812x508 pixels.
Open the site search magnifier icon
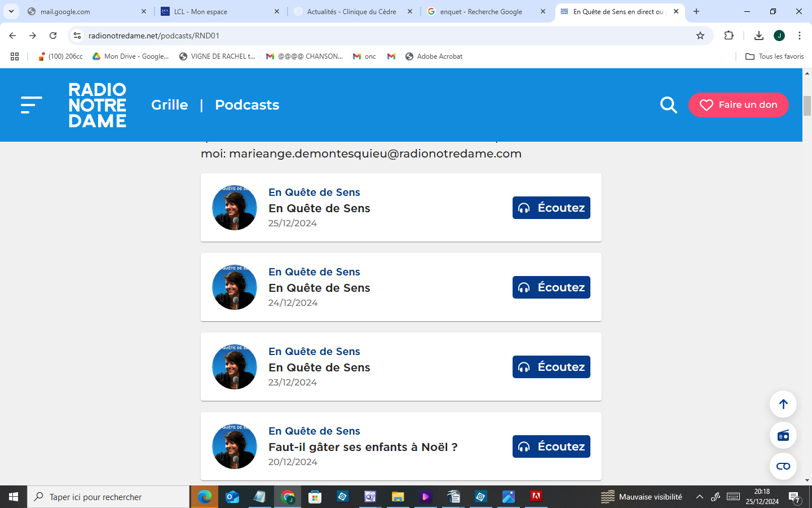(668, 105)
